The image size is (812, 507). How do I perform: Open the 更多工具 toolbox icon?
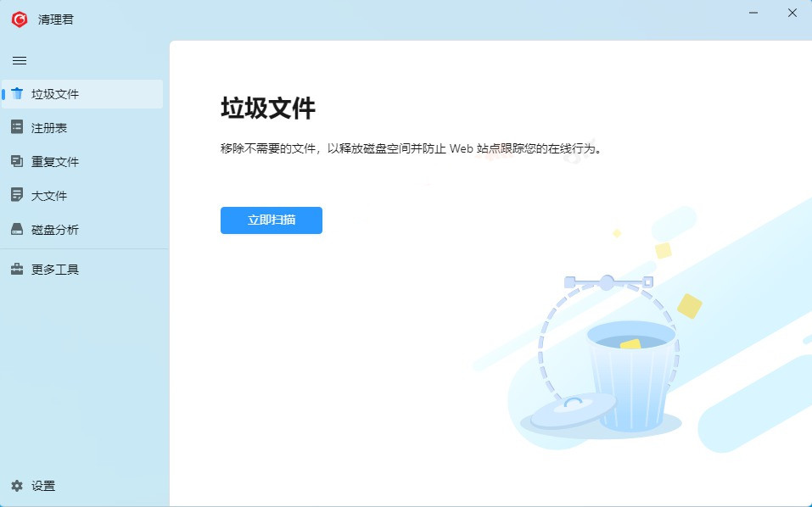point(16,269)
